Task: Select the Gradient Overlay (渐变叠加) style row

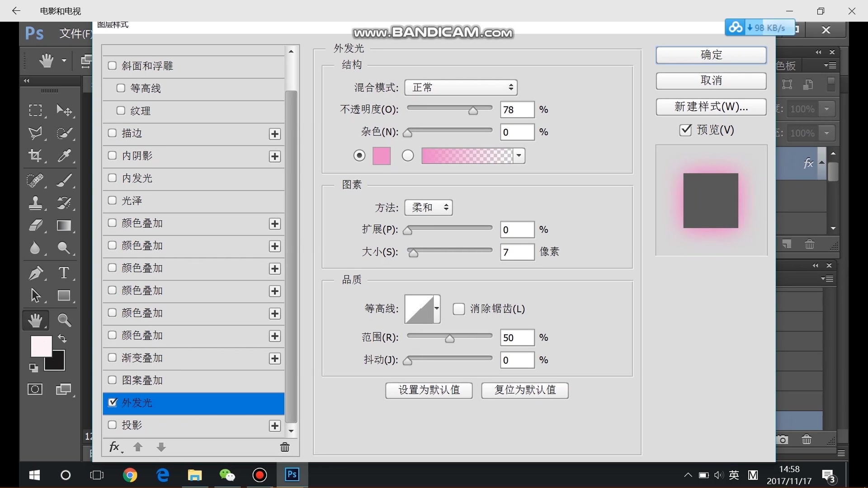Action: tap(193, 358)
